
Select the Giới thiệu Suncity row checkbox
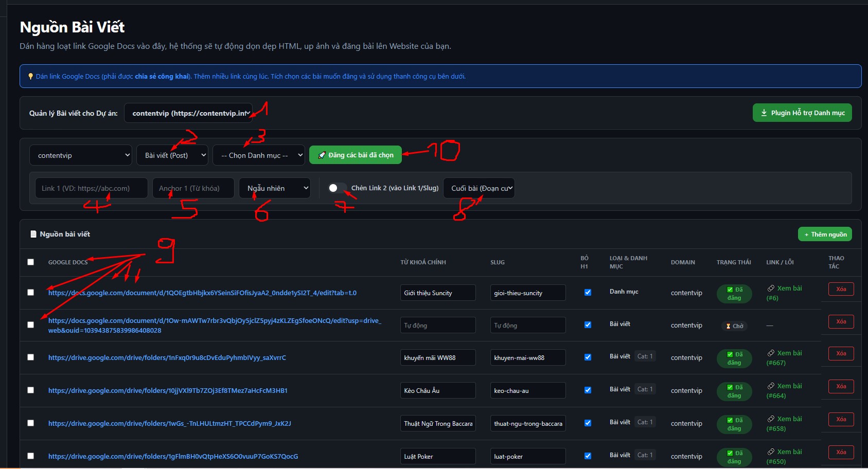point(31,293)
